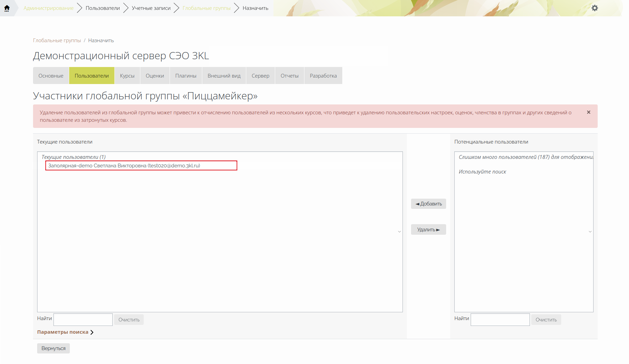Click the Удалить button
This screenshot has width=629, height=364.
tap(428, 230)
